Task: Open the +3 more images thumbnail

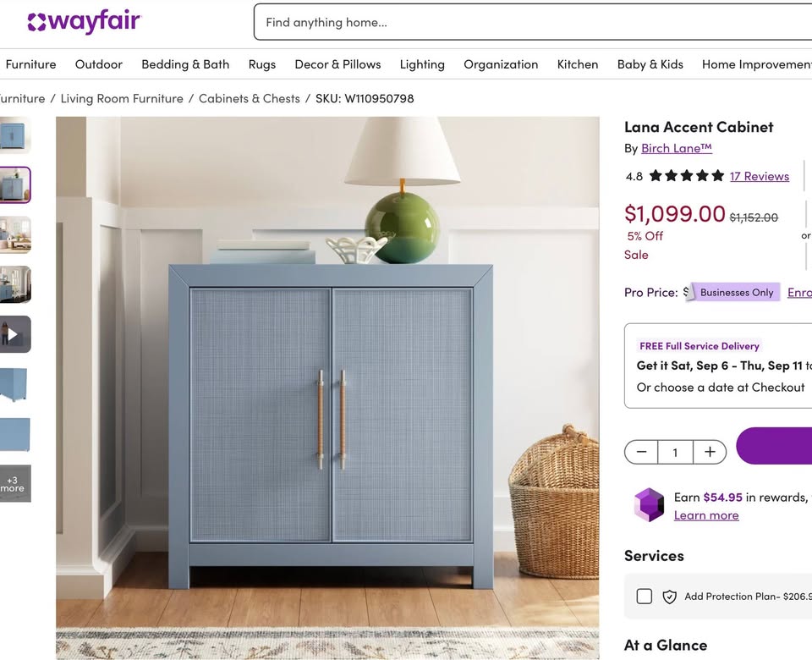Action: [15, 483]
